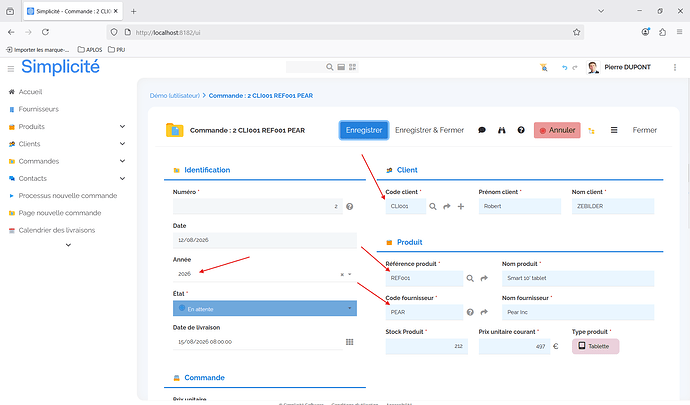Open the form hamburger actions menu
The image size is (690, 405).
(x=614, y=130)
